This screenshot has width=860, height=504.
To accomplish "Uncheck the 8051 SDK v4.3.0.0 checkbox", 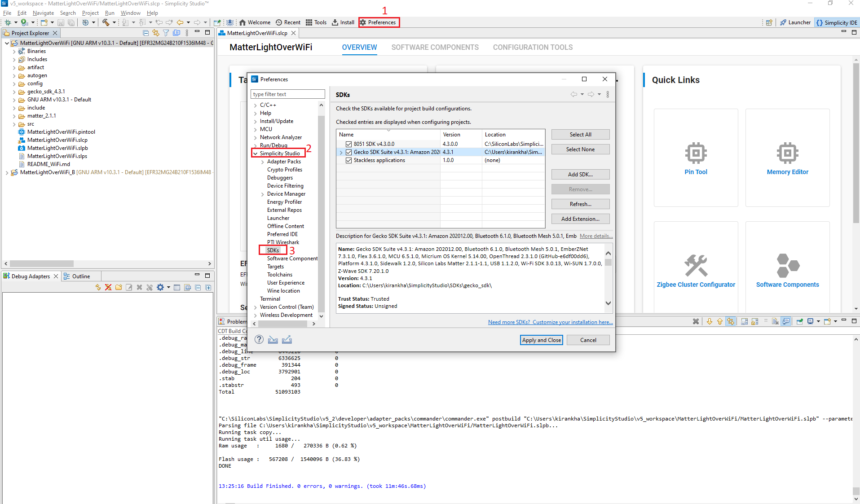I will point(348,144).
